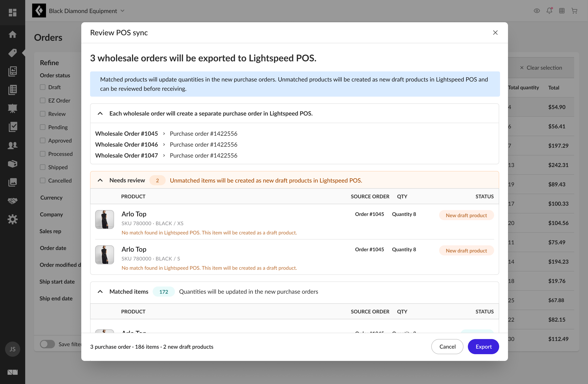Click the 'SKU 780000 · BLACK / XS' text
588x384 pixels.
152,223
